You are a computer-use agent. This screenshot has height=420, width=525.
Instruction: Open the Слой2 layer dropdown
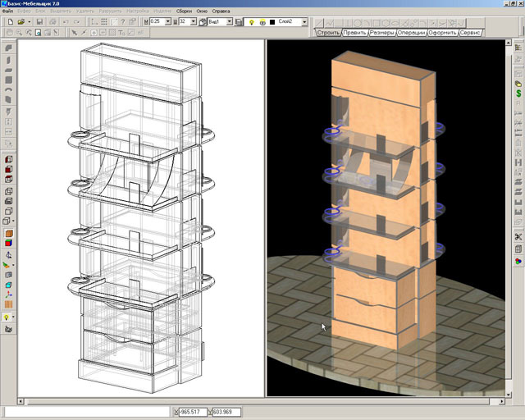click(x=304, y=22)
